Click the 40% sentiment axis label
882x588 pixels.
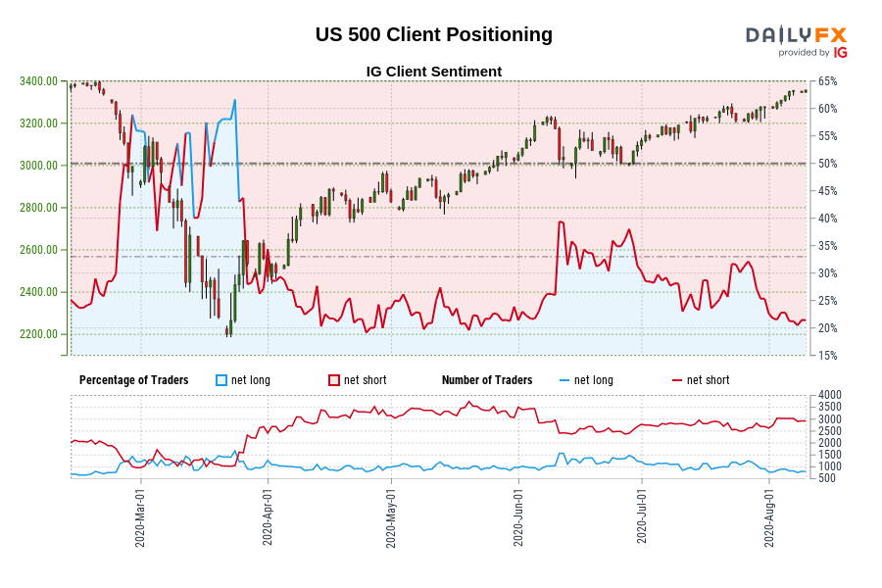tap(827, 219)
